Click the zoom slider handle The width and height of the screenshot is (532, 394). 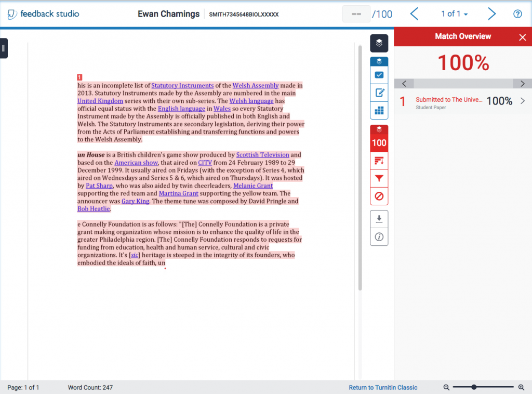(474, 387)
